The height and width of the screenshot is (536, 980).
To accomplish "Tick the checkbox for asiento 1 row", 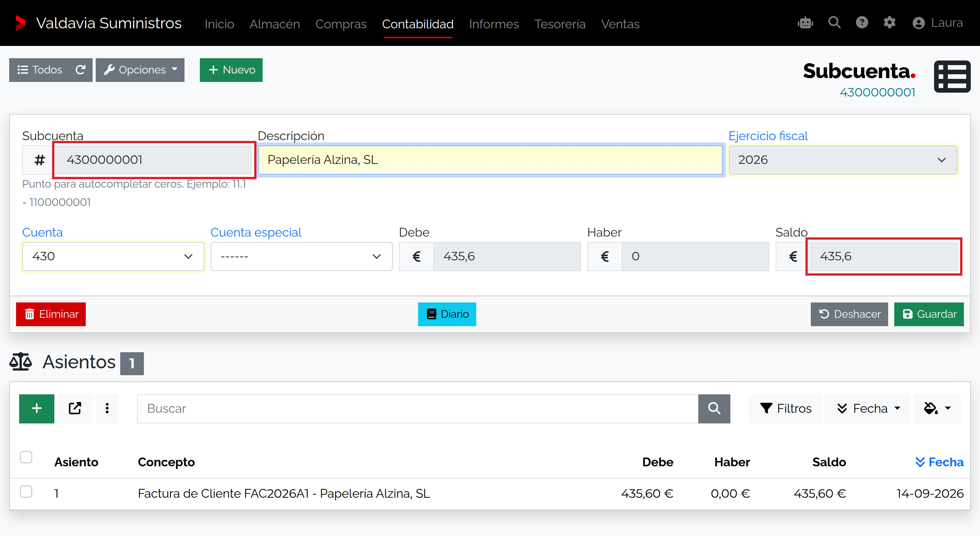I will click(x=26, y=492).
